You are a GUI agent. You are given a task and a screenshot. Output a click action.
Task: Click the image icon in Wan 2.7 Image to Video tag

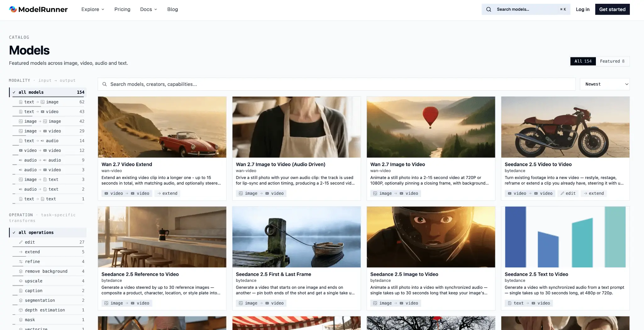(x=375, y=193)
